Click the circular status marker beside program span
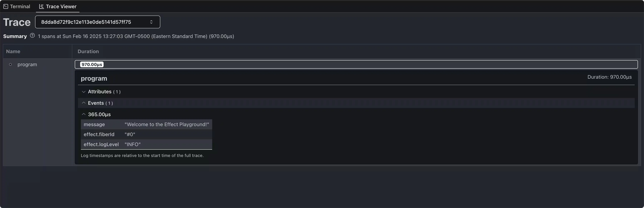Screen dimensions: 644x208 11,64
